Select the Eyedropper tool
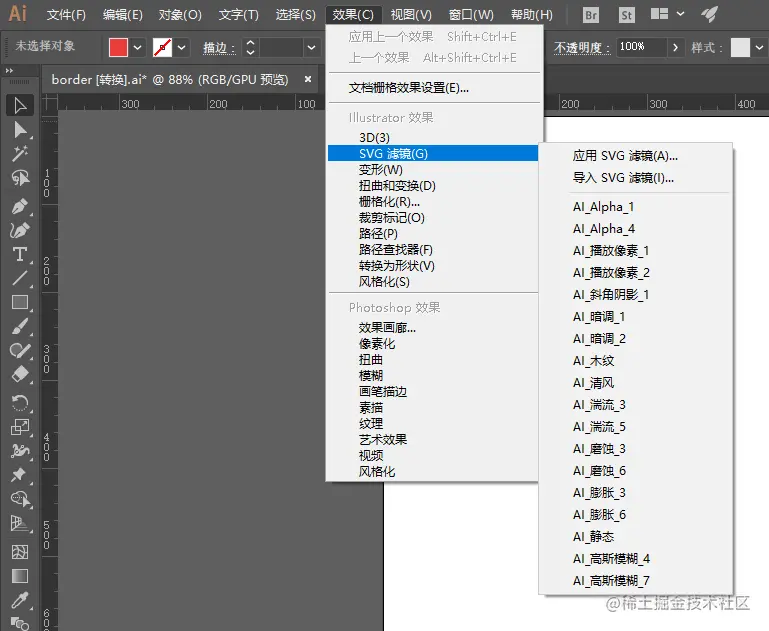The height and width of the screenshot is (631, 769). point(20,600)
